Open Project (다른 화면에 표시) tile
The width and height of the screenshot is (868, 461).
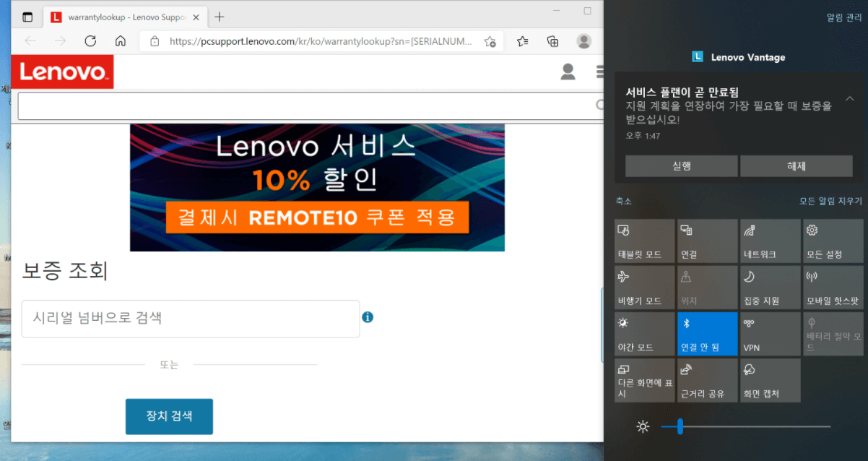point(644,380)
